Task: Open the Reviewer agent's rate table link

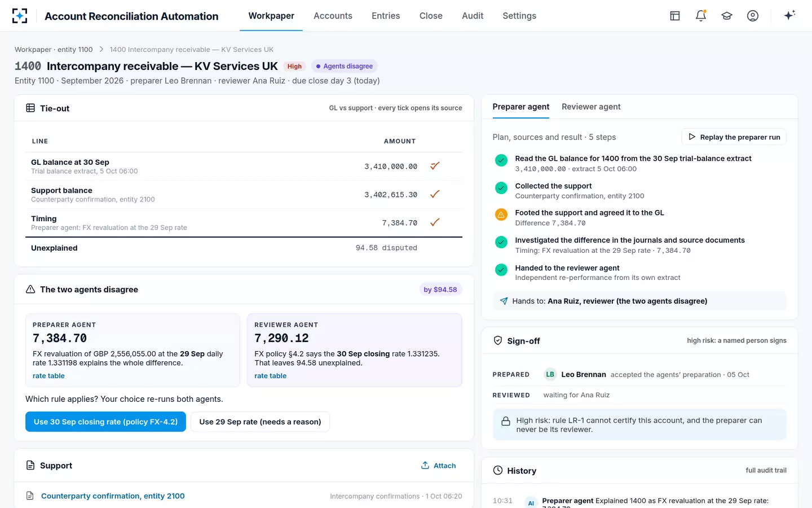Action: pos(270,376)
